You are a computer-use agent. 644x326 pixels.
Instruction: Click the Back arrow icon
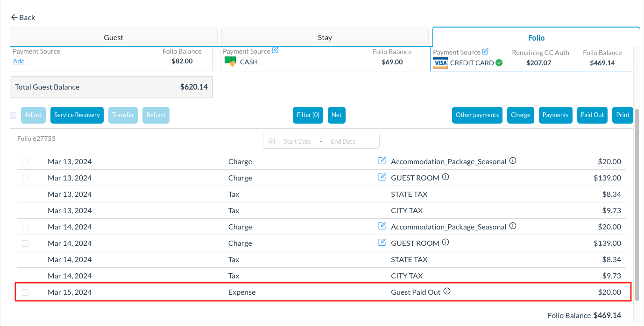pyautogui.click(x=14, y=17)
